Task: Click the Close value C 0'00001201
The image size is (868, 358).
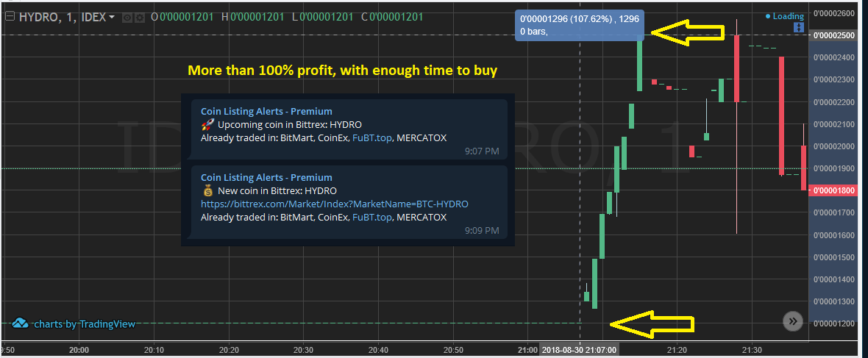Action: pos(393,17)
